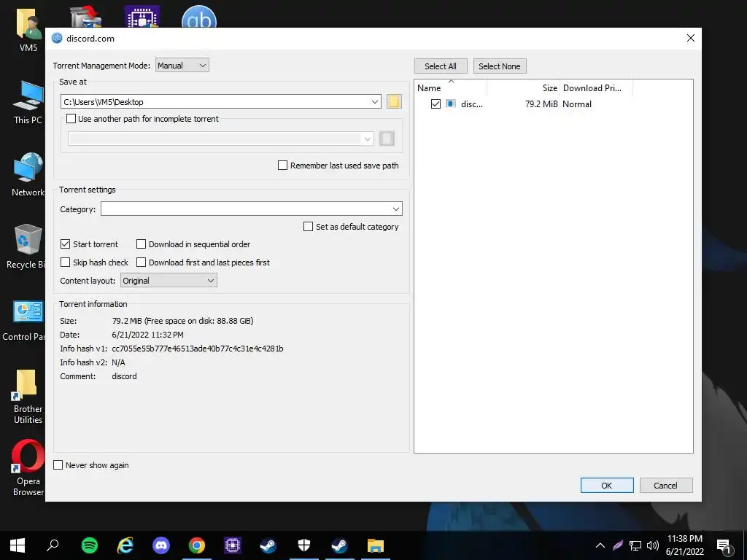Click the Select None button
Viewport: 747px width, 560px height.
tap(500, 66)
